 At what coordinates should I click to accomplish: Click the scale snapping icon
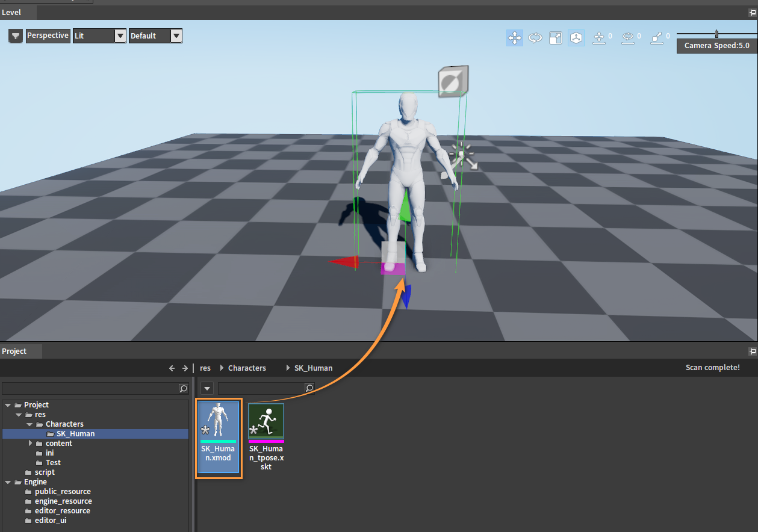657,38
